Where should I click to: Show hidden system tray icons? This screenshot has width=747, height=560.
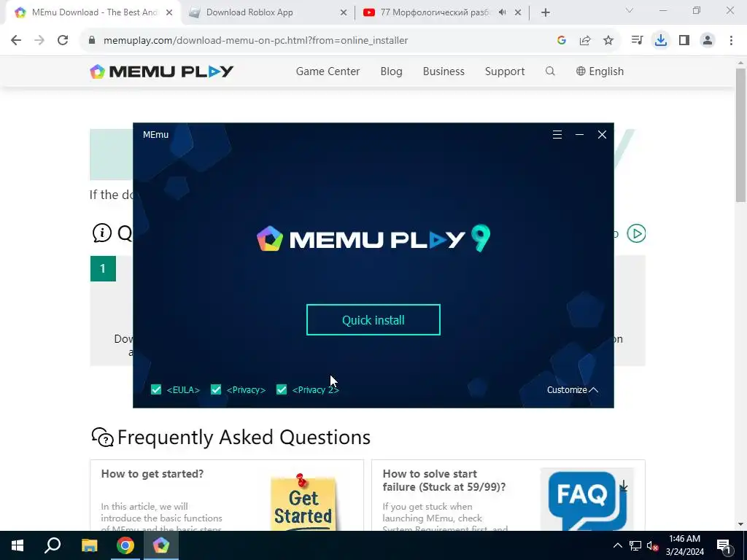pos(617,545)
